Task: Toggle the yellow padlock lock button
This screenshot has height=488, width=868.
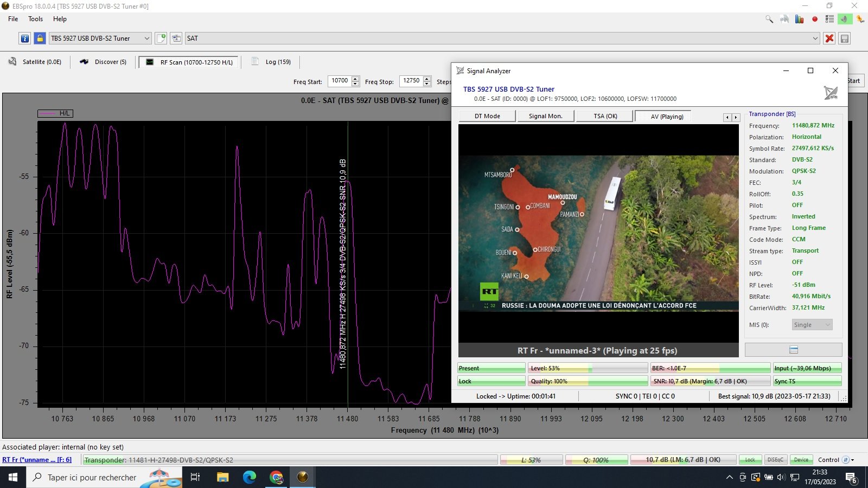Action: [x=40, y=38]
